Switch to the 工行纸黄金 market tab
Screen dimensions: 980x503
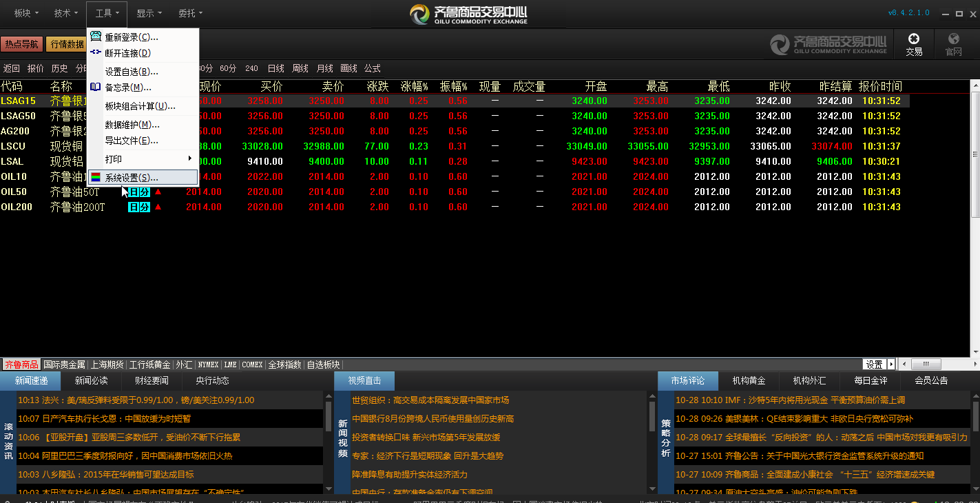click(150, 365)
